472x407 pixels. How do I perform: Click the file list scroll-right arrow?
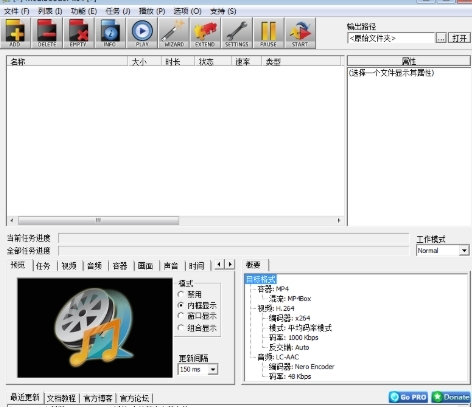coord(339,220)
